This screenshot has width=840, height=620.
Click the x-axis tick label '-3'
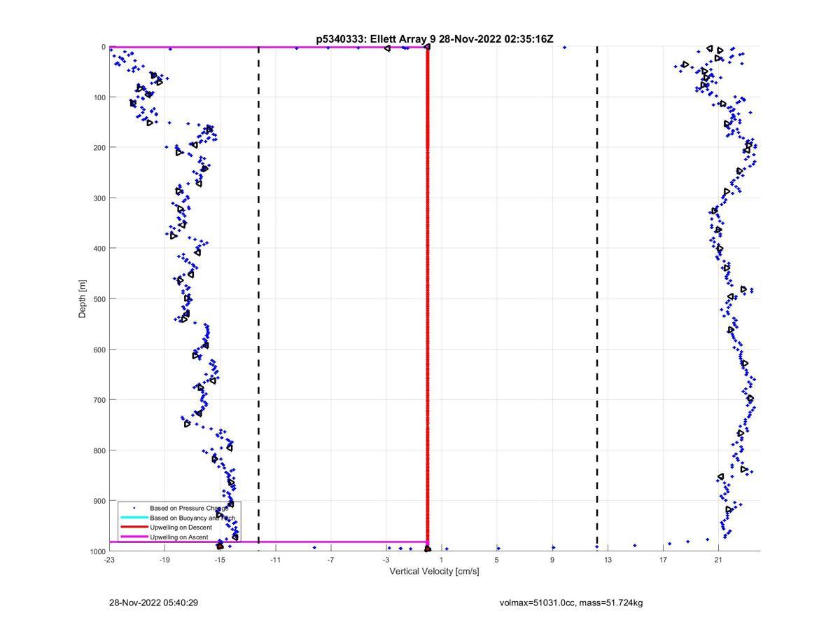tap(386, 560)
